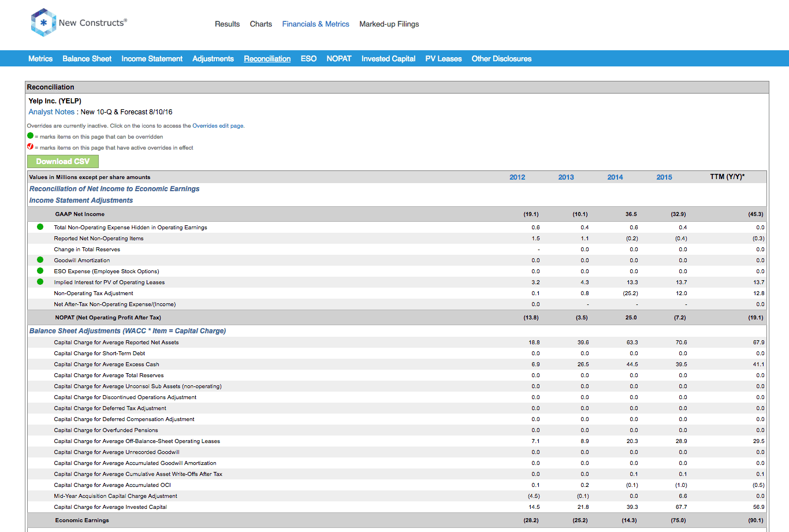Screen dimensions: 789x532
Task: Click Capital Charge for Average Accumulated OCI
Action: tap(113, 485)
